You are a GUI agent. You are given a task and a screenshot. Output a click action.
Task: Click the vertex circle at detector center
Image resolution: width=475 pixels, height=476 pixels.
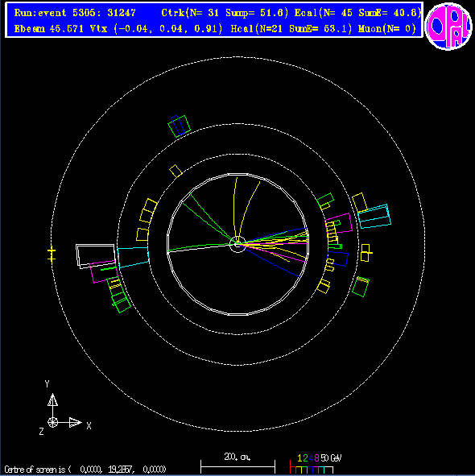click(237, 244)
